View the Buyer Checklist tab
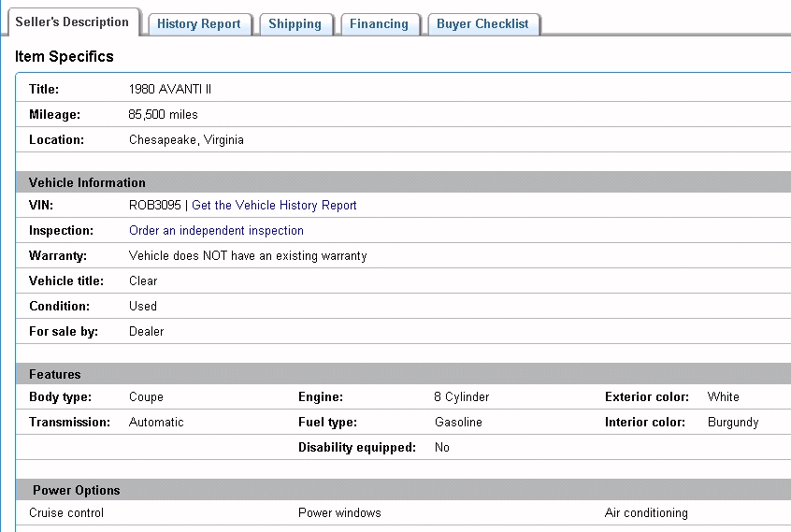791x532 pixels. coord(482,24)
